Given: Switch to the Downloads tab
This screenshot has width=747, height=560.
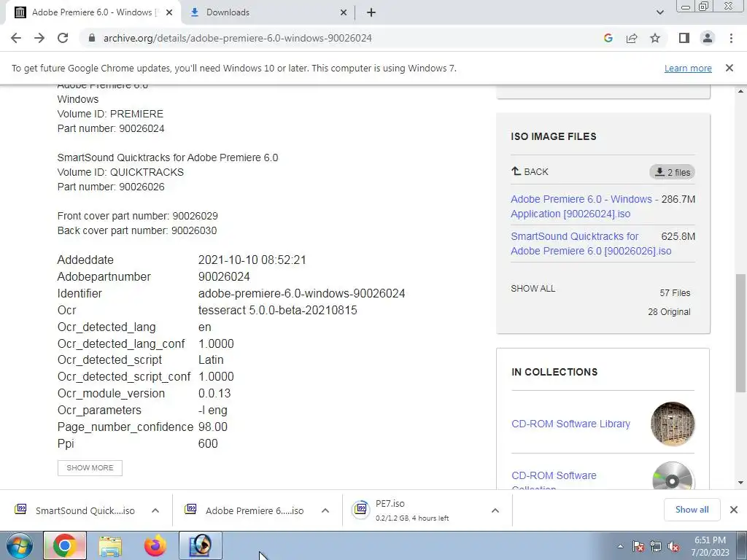Looking at the screenshot, I should [267, 12].
